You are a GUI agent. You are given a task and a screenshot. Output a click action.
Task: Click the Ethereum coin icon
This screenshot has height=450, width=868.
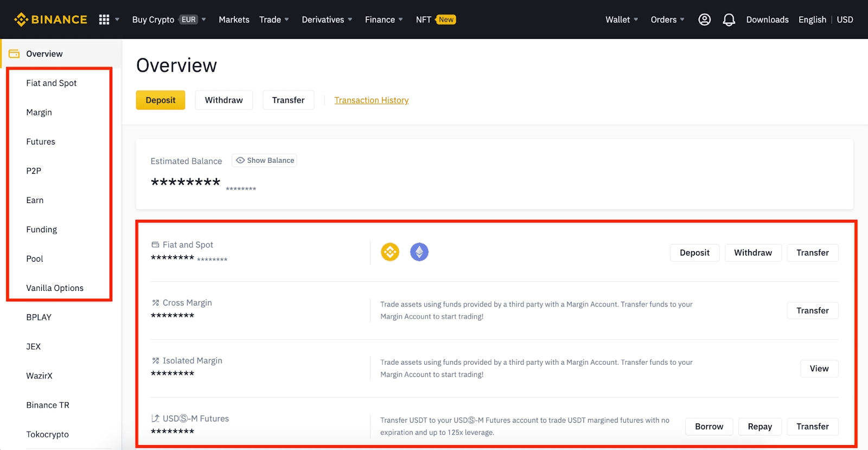[x=419, y=252]
